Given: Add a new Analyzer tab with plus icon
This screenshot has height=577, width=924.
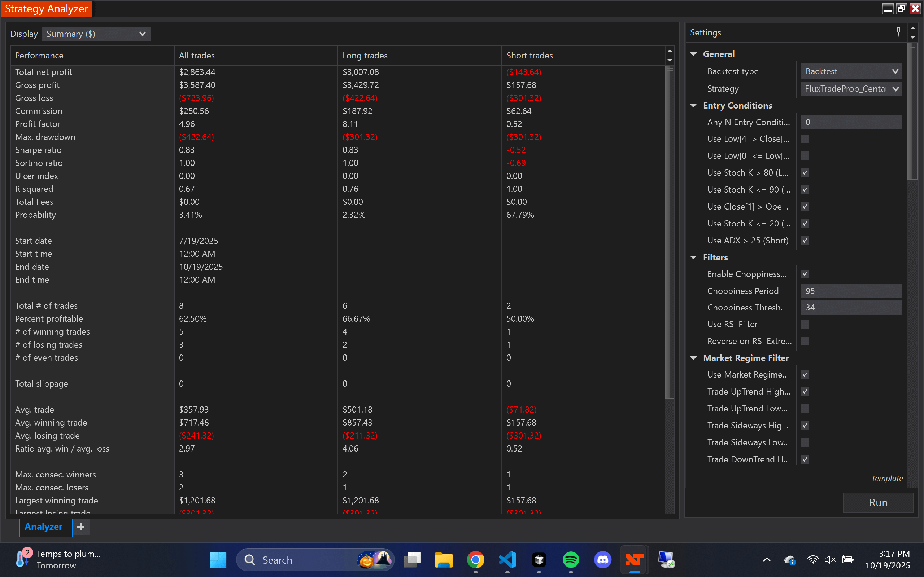Looking at the screenshot, I should point(81,527).
